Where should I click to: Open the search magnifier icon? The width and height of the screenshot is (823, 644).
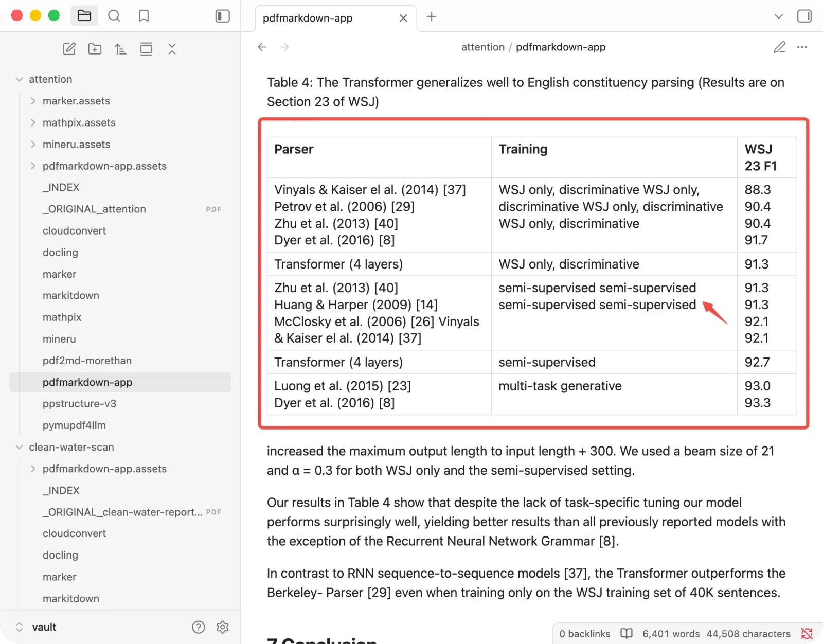click(114, 16)
